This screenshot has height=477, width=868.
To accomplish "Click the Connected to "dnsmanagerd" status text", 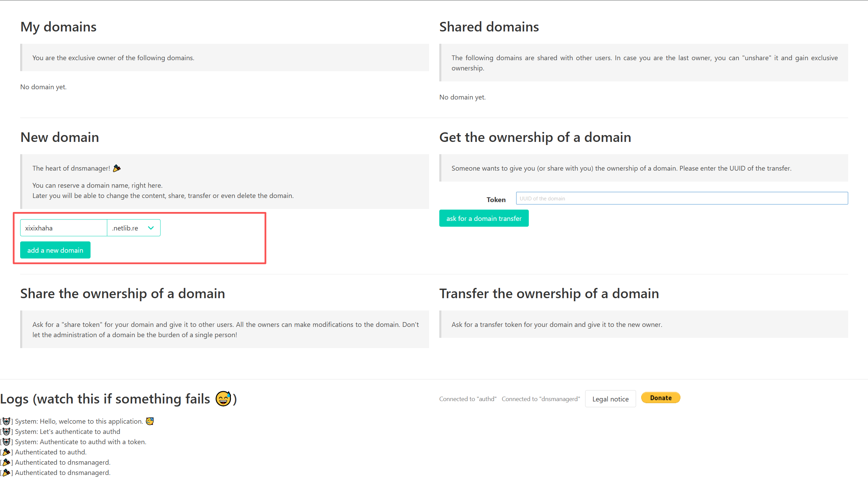I will pos(540,399).
